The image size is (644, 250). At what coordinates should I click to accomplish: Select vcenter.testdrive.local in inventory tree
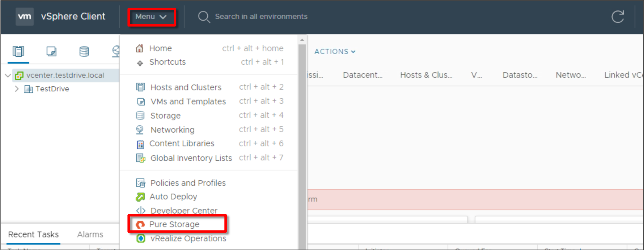coord(65,75)
